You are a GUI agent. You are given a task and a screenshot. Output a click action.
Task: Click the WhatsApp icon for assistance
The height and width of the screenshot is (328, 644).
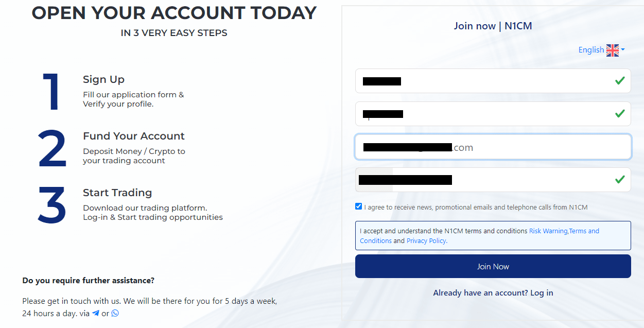(x=115, y=313)
